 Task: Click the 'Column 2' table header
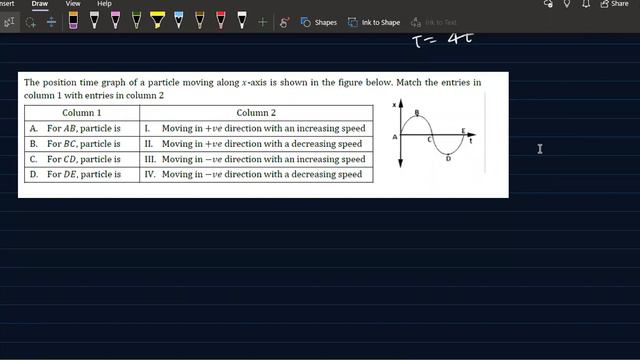256,113
